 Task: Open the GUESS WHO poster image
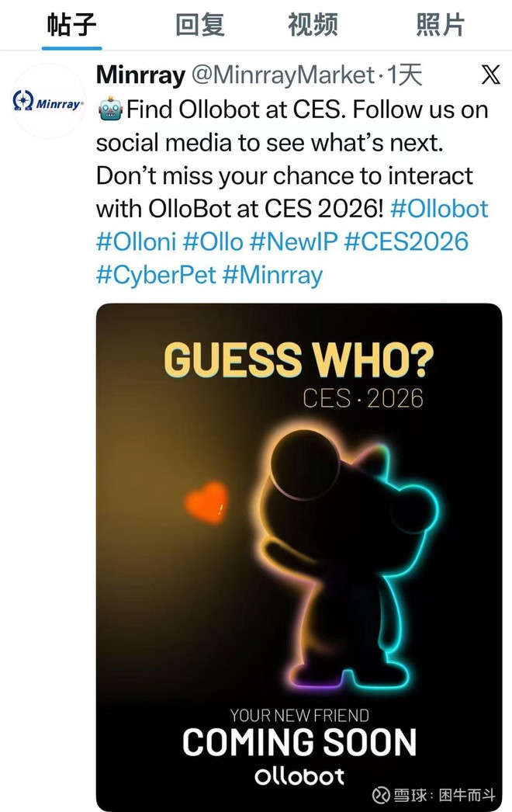coord(299,543)
